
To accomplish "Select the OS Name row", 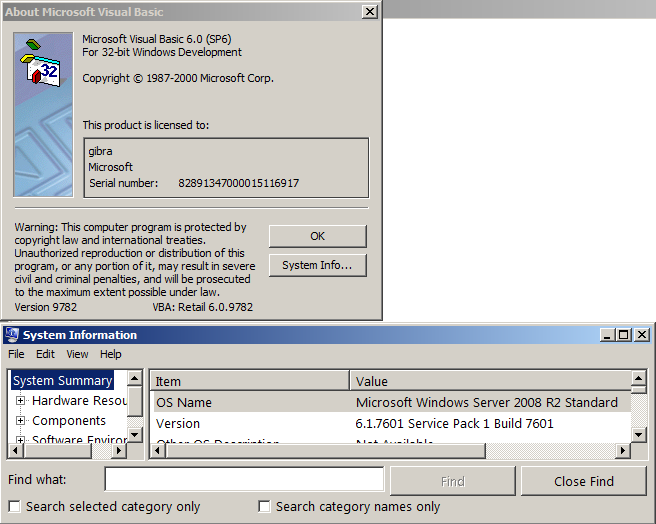I will tap(390, 402).
